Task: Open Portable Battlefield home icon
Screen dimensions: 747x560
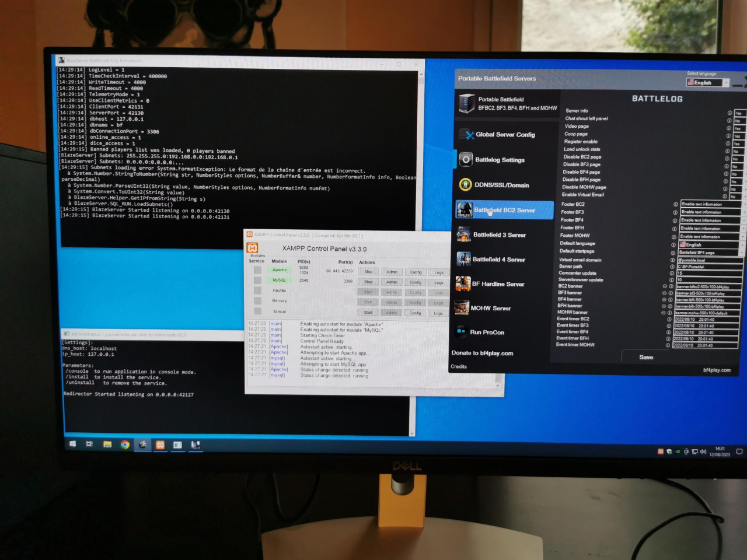Action: (x=467, y=103)
